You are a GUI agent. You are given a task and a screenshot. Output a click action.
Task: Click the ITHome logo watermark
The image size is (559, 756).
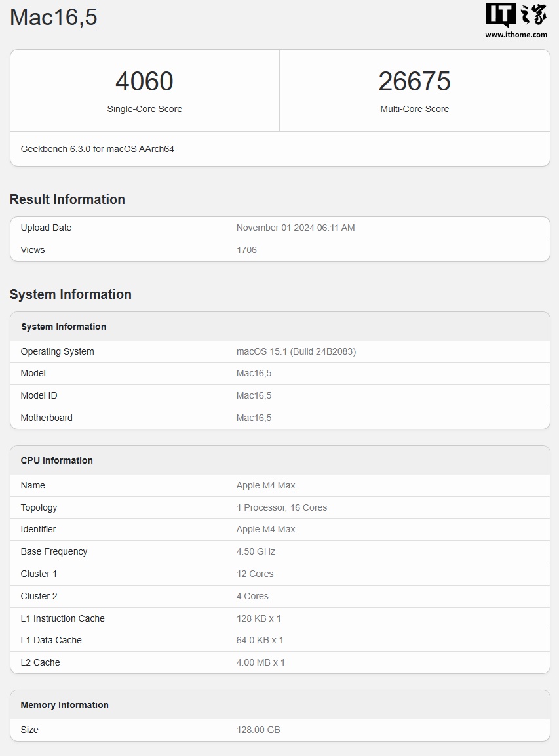[516, 15]
